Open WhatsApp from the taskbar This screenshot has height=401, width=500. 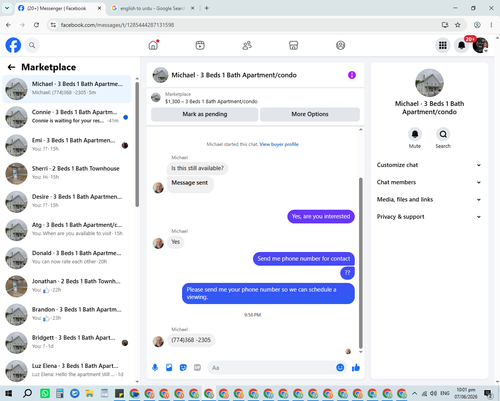[x=45, y=393]
